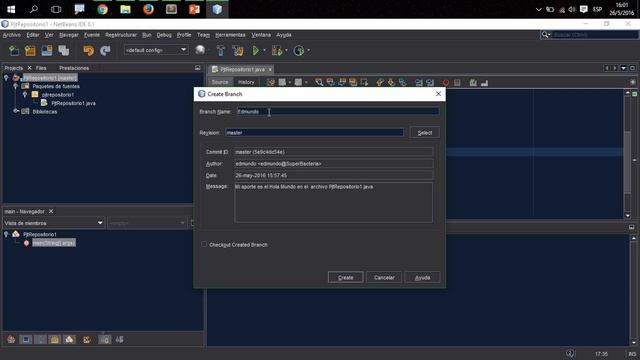
Task: Open File Explorer from the taskbar
Action: pyautogui.click(x=125, y=9)
